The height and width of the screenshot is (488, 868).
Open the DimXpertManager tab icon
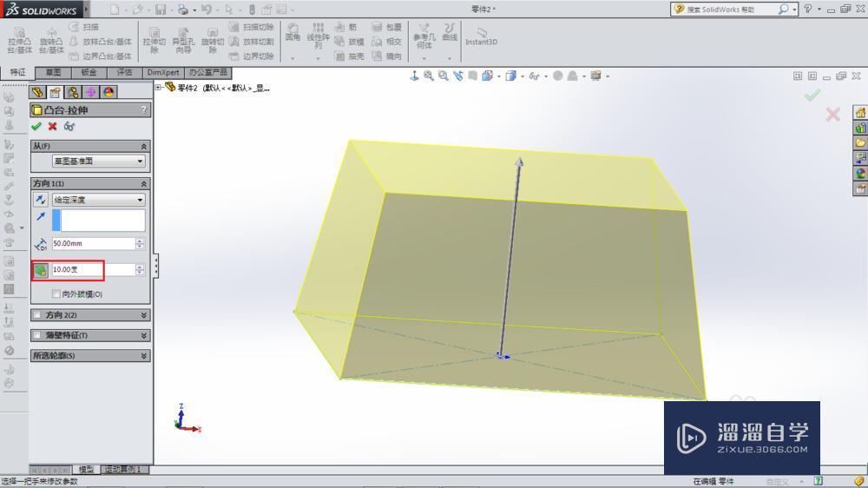pos(90,92)
